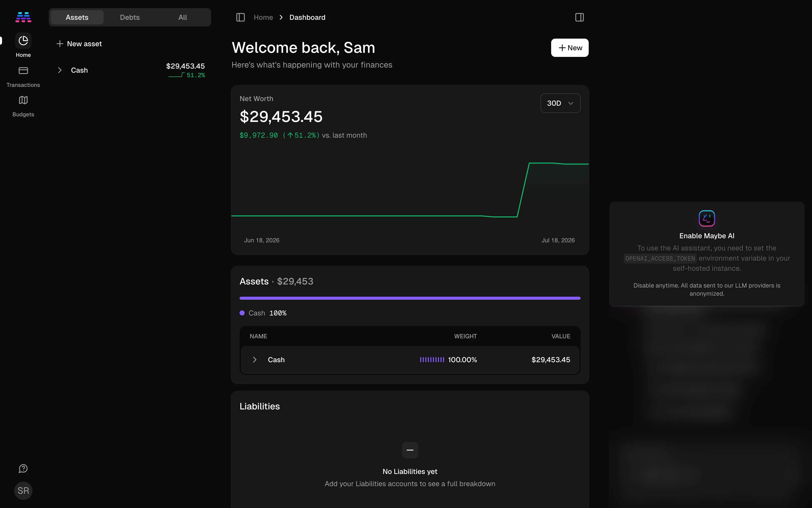Click the Dashboard breadcrumb

[307, 17]
